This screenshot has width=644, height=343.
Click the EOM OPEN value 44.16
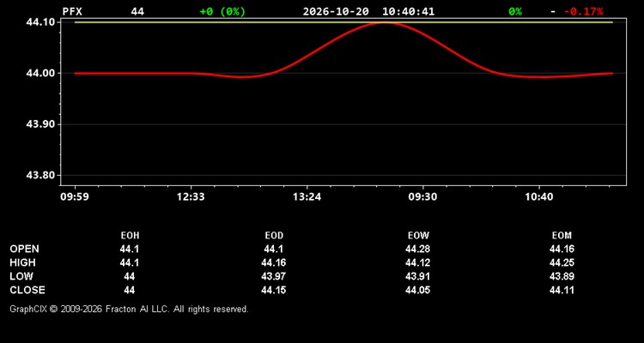pyautogui.click(x=562, y=249)
